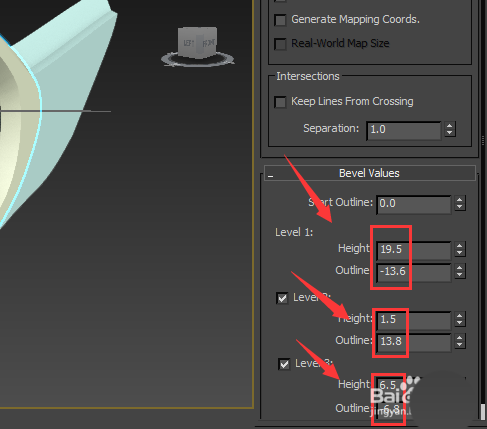
Task: Decrease Level 1 Height with spinner down
Action: [x=460, y=253]
